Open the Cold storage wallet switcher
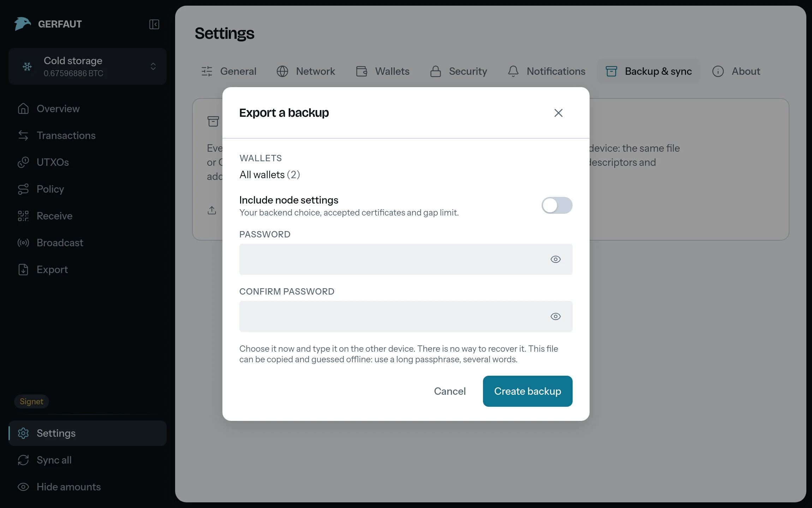The image size is (812, 508). [88, 66]
